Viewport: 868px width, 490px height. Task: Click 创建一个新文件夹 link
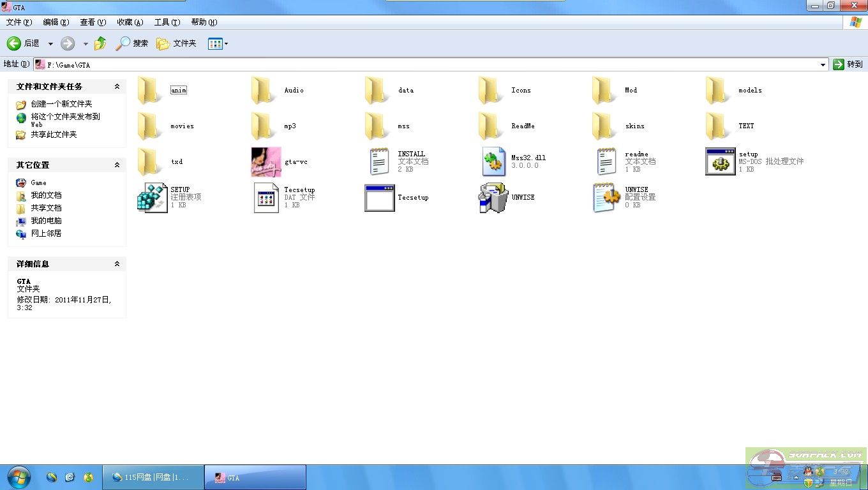pos(61,104)
